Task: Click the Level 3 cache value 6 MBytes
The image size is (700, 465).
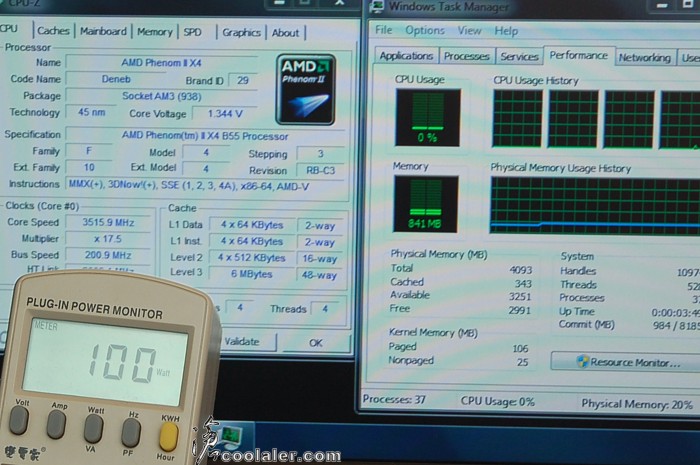Action: click(x=251, y=274)
